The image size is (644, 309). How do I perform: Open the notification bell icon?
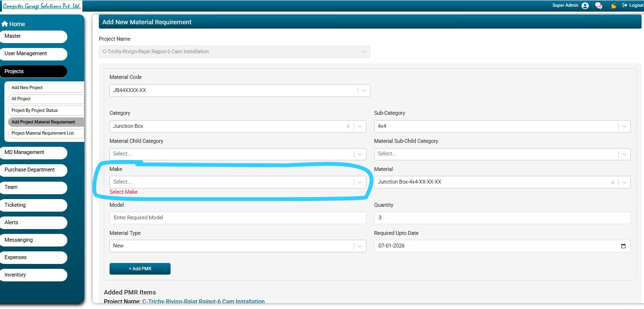(x=613, y=6)
